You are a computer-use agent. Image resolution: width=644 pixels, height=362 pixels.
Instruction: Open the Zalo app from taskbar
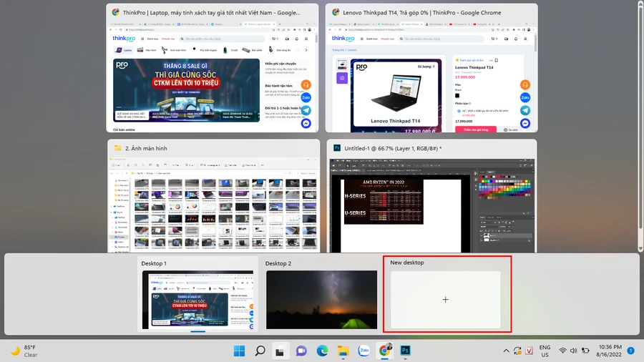pos(364,351)
